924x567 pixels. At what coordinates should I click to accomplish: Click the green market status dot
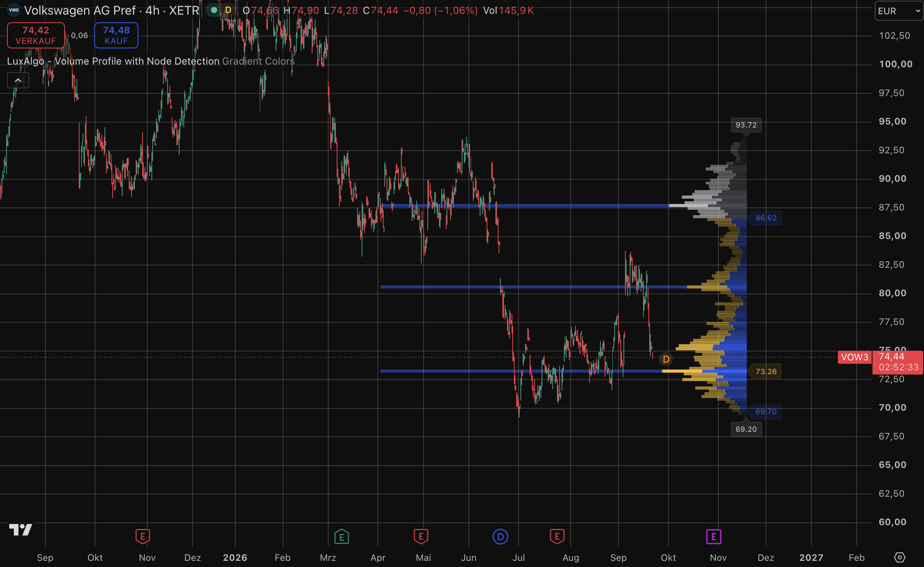(214, 10)
